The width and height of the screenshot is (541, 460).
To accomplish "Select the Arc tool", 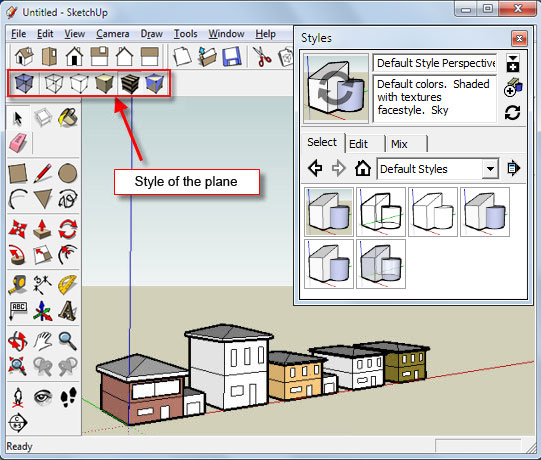I will pos(18,199).
